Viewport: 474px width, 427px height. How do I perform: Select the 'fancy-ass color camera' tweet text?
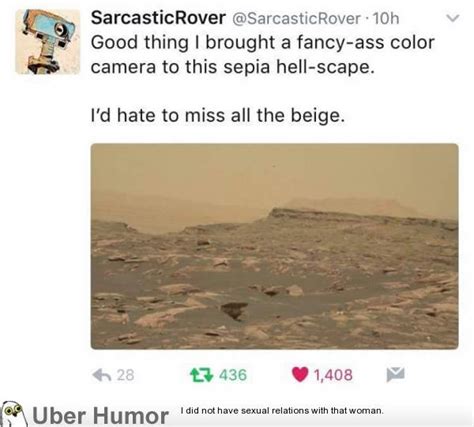coord(263,55)
